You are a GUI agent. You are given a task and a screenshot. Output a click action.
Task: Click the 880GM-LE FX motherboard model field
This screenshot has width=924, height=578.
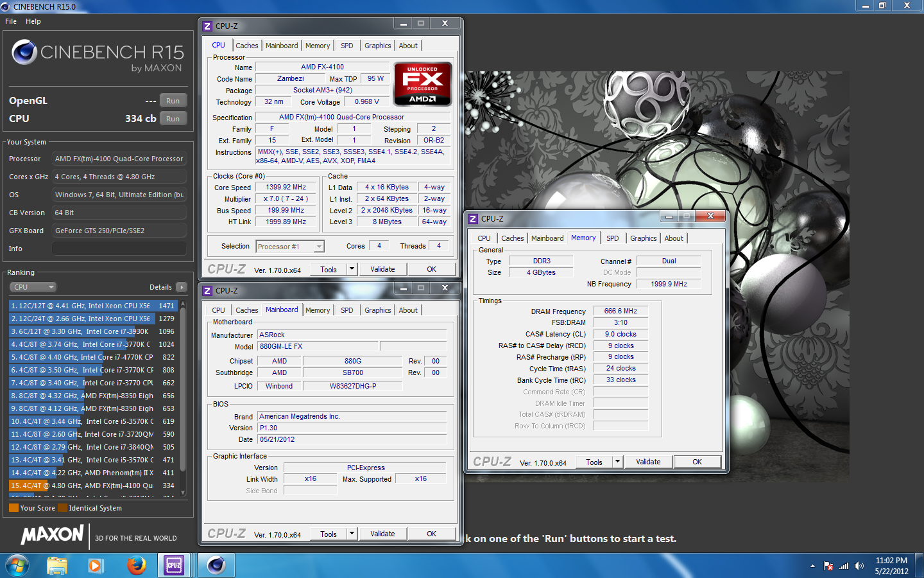point(318,346)
